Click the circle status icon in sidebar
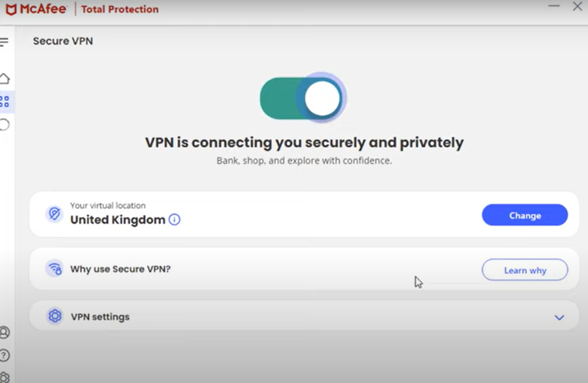Viewport: 588px width, 383px height. pyautogui.click(x=5, y=125)
